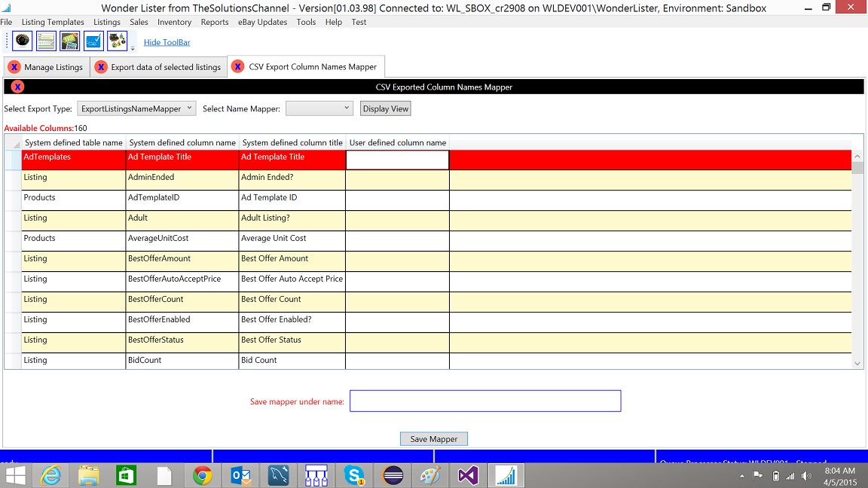This screenshot has width=868, height=488.
Task: Close the CSV Export Column Names Mapper tab
Action: 237,66
